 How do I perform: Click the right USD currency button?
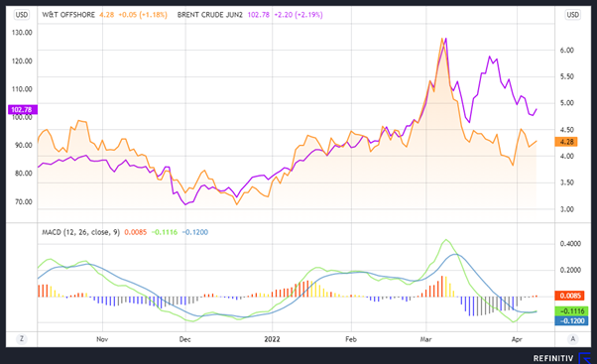pyautogui.click(x=572, y=15)
